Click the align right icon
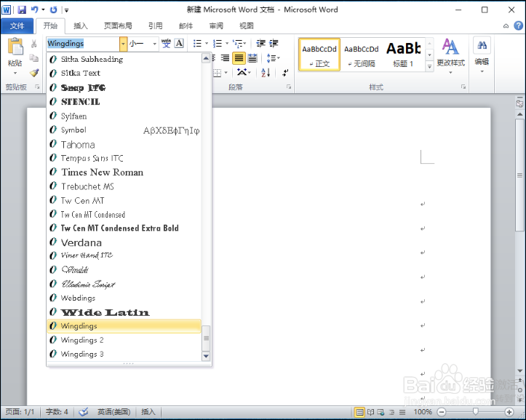This screenshot has height=420, width=526. (225, 58)
